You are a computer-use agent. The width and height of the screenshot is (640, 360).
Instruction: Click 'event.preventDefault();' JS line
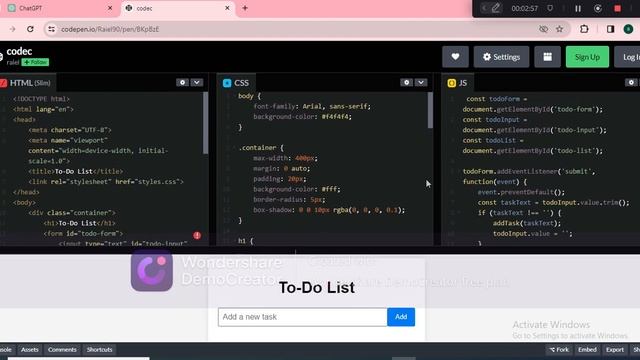pyautogui.click(x=521, y=192)
